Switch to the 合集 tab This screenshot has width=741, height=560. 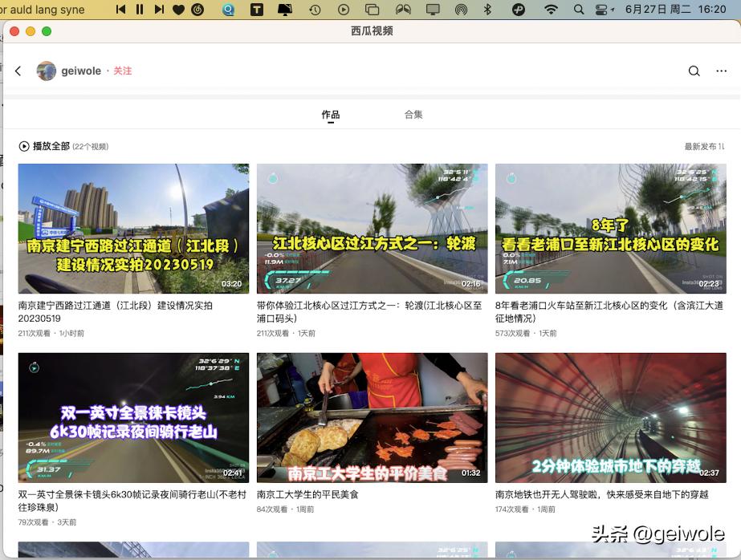pyautogui.click(x=413, y=114)
